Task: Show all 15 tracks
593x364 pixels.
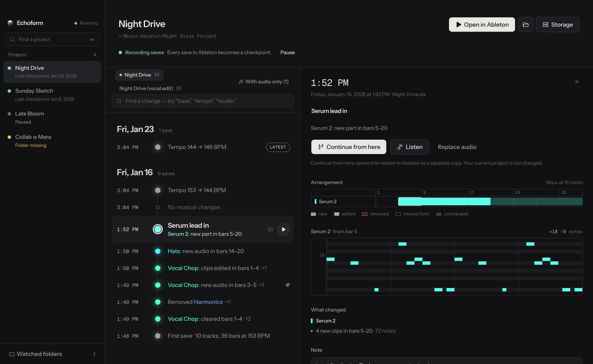Action: click(x=564, y=182)
